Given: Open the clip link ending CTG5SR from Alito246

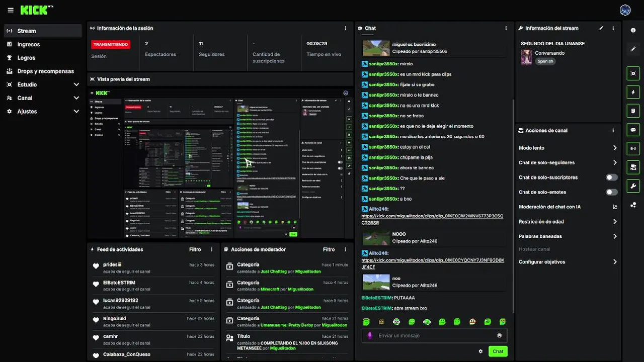Looking at the screenshot, I should (x=432, y=219).
